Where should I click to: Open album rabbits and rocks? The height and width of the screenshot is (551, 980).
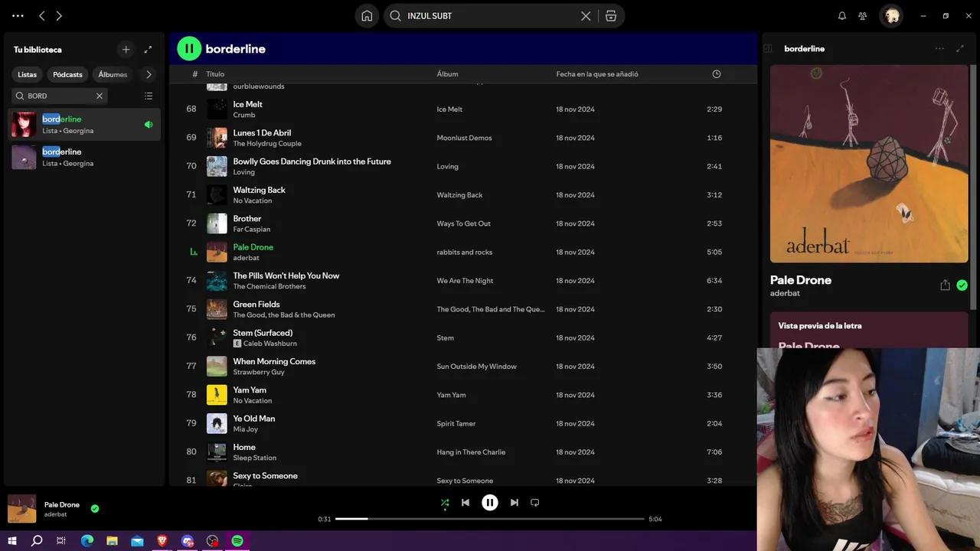pos(464,252)
